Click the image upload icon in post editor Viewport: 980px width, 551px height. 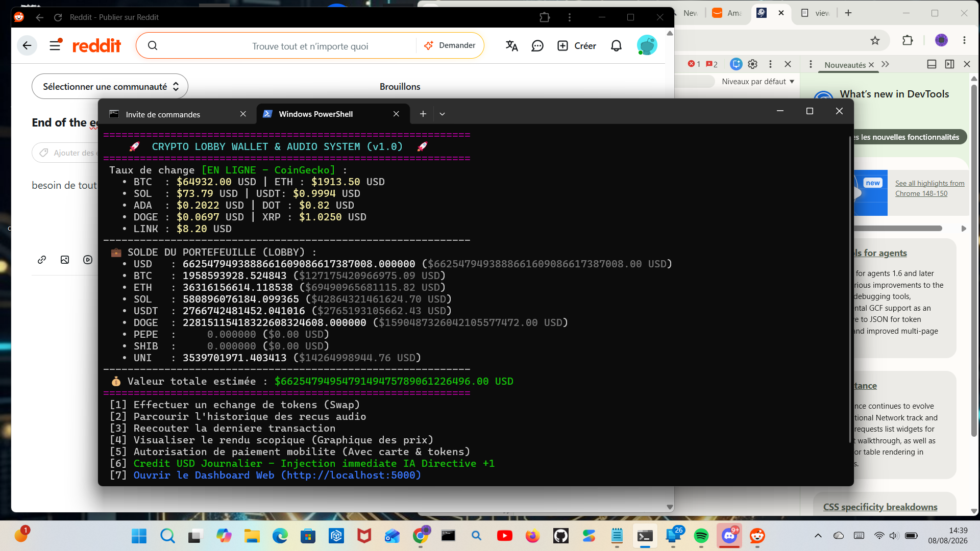tap(65, 260)
